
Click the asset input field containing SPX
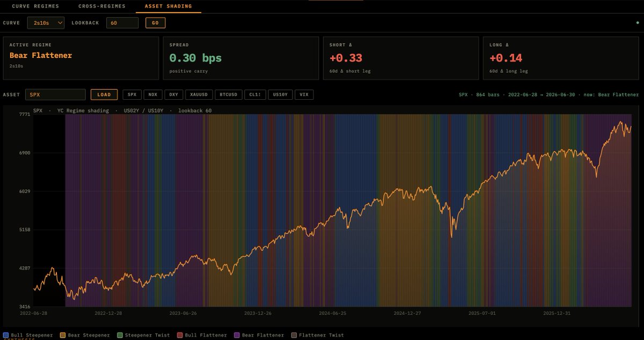55,94
